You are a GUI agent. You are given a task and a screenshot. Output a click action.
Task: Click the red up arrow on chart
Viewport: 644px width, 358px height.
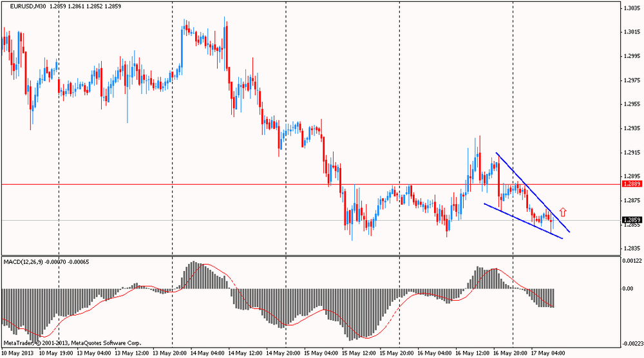coord(563,212)
